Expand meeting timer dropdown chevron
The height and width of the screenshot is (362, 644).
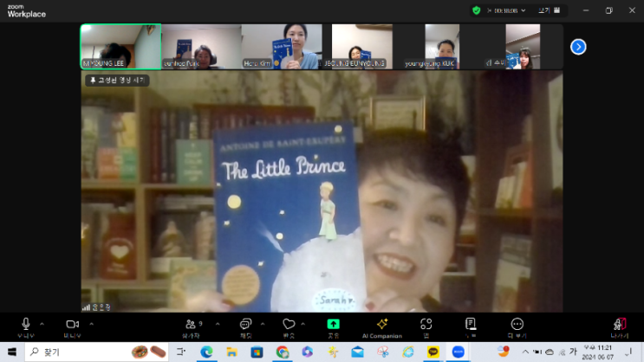click(524, 10)
